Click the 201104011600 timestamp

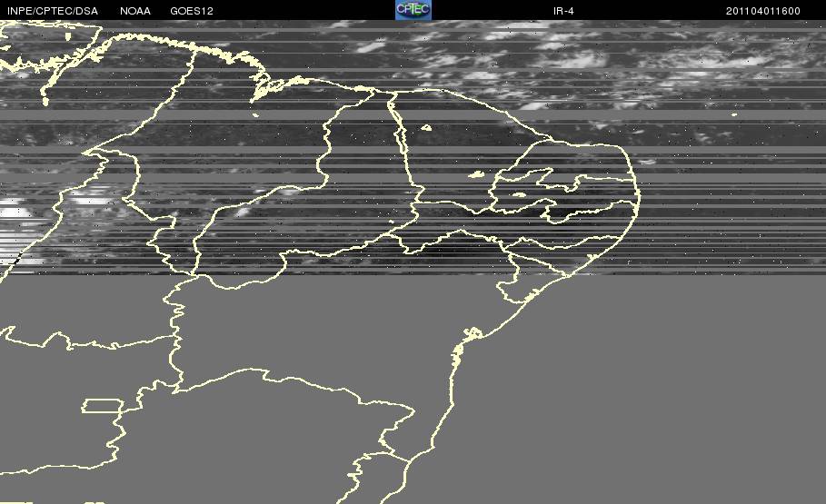point(762,11)
